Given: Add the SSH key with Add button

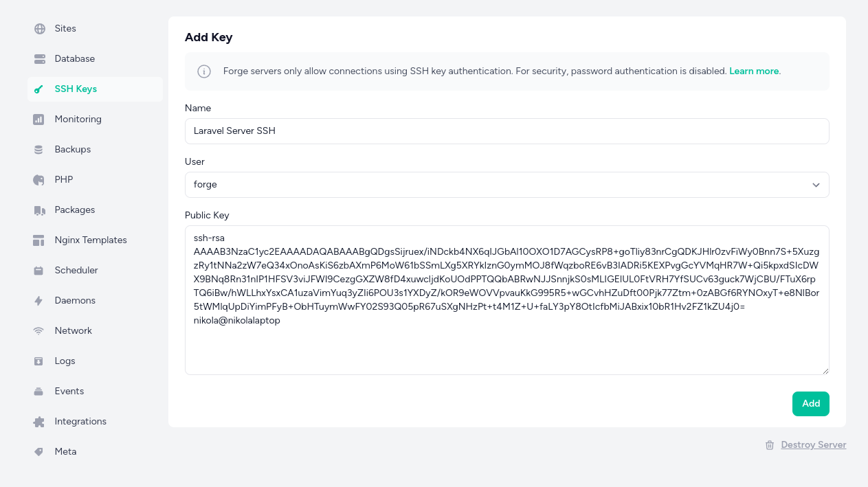Looking at the screenshot, I should [811, 404].
